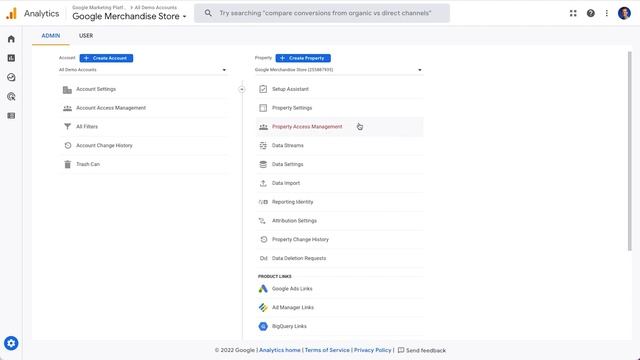
Task: Open the more options vertical dots menu
Action: 607,13
